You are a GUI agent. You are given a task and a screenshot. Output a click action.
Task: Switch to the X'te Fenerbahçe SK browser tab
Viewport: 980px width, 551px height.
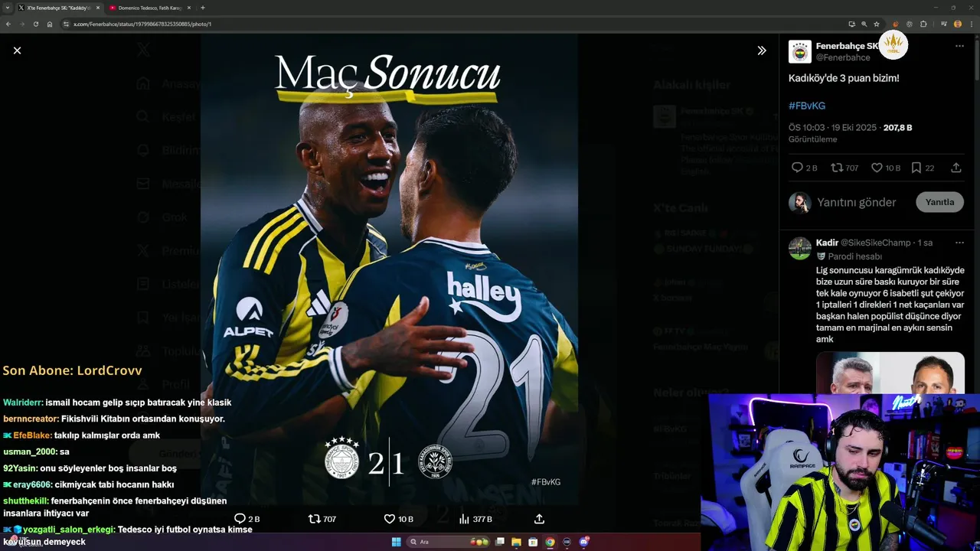pos(58,8)
